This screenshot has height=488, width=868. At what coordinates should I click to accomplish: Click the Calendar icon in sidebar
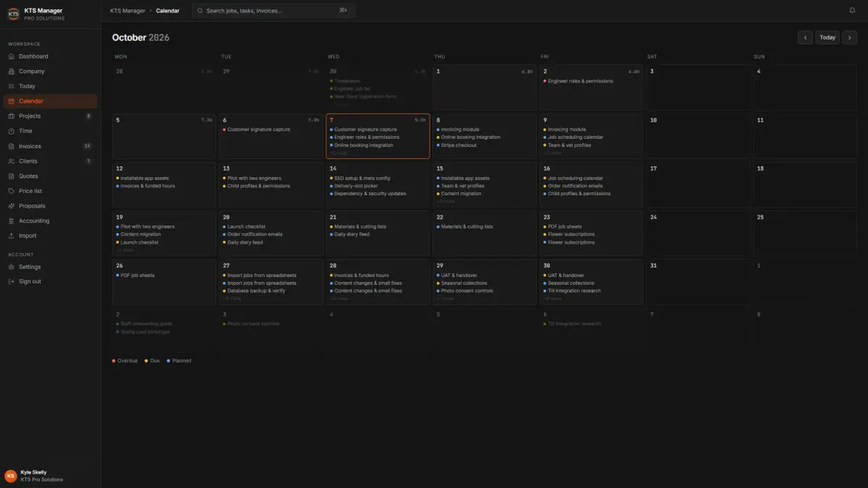coord(12,101)
